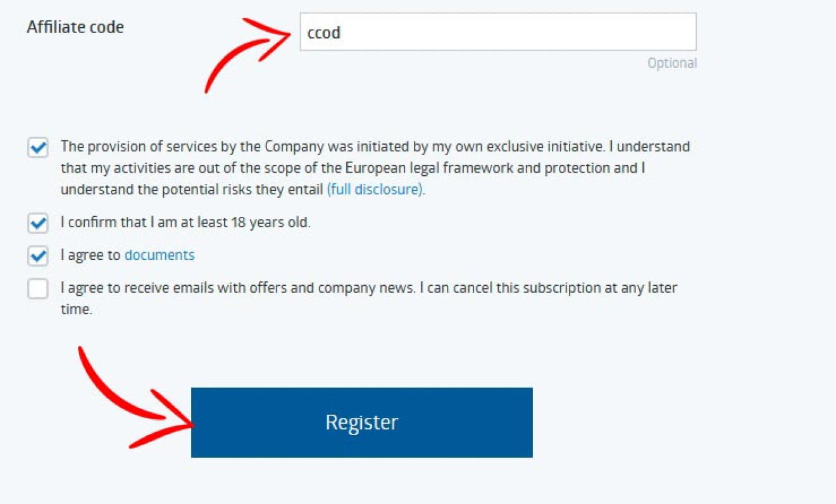This screenshot has height=504, width=836.
Task: Uncheck the own exclusive initiative checkbox
Action: point(38,148)
